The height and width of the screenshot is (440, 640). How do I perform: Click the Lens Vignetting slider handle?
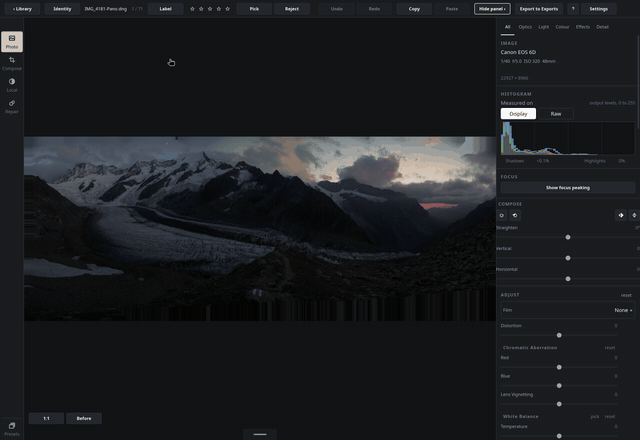pyautogui.click(x=559, y=404)
